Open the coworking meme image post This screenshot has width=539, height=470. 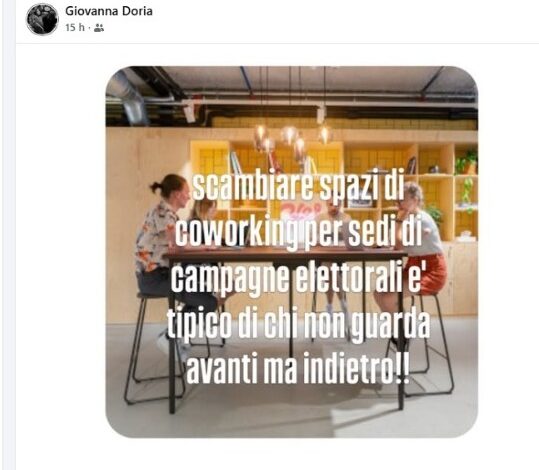click(x=292, y=252)
